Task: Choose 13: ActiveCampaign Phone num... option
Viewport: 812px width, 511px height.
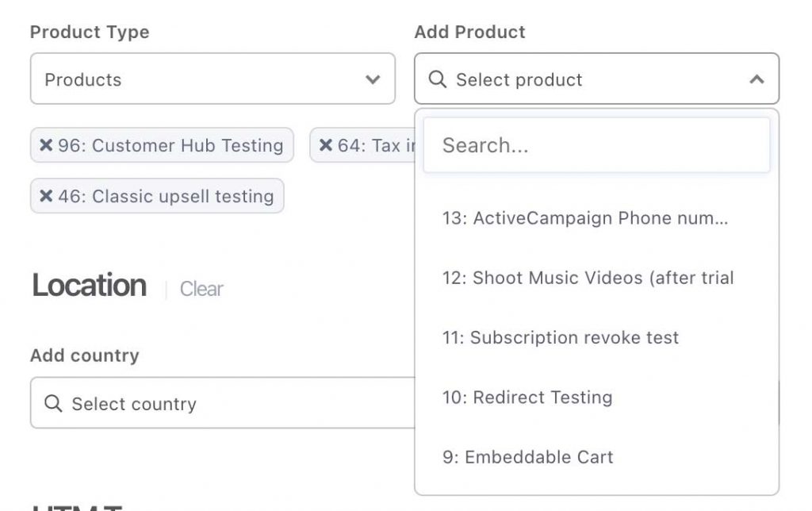Action: pyautogui.click(x=596, y=218)
